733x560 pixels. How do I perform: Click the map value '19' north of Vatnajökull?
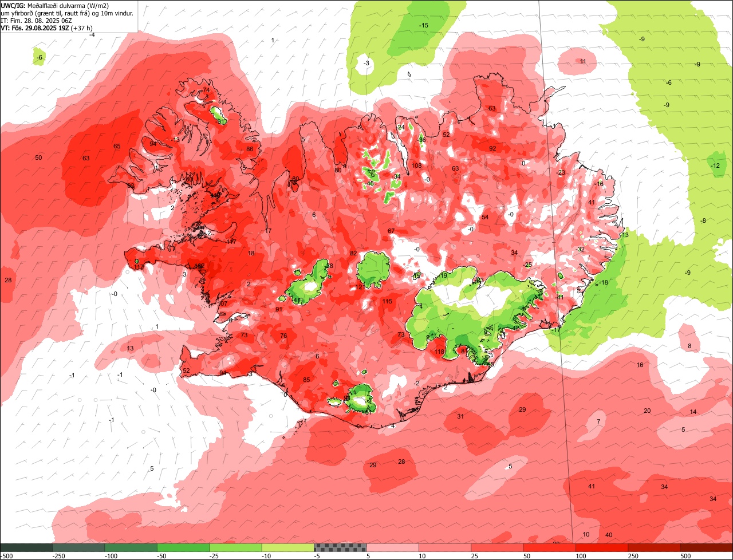point(443,275)
